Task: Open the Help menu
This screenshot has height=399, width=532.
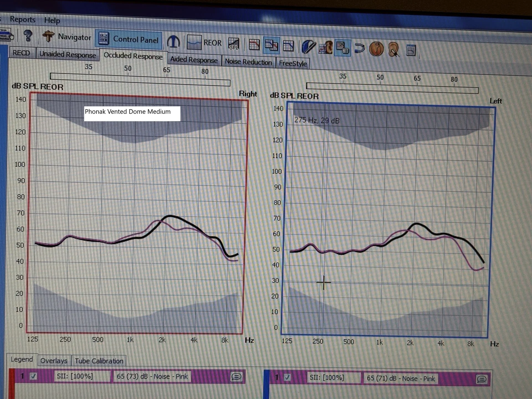Action: click(x=52, y=20)
